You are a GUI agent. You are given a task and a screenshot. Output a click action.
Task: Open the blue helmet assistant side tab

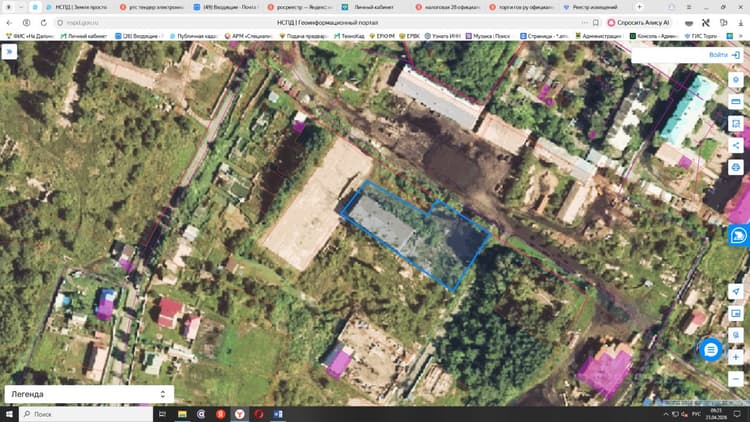[739, 235]
